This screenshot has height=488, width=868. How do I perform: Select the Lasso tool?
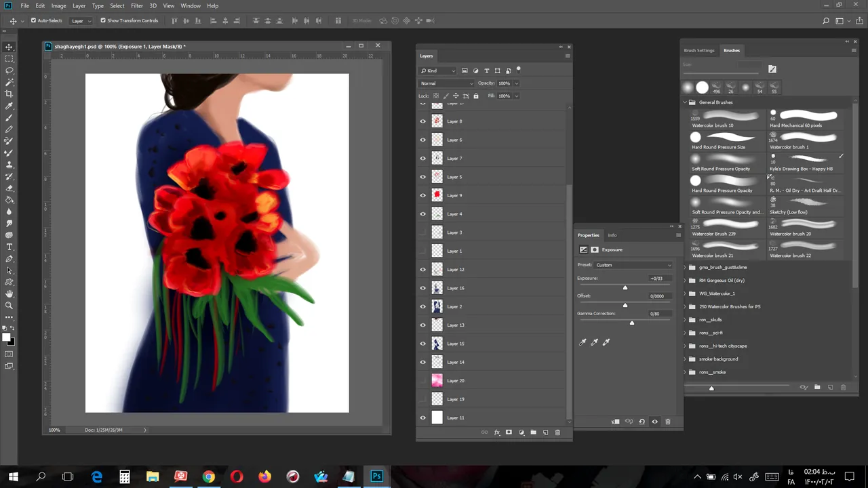[x=9, y=70]
